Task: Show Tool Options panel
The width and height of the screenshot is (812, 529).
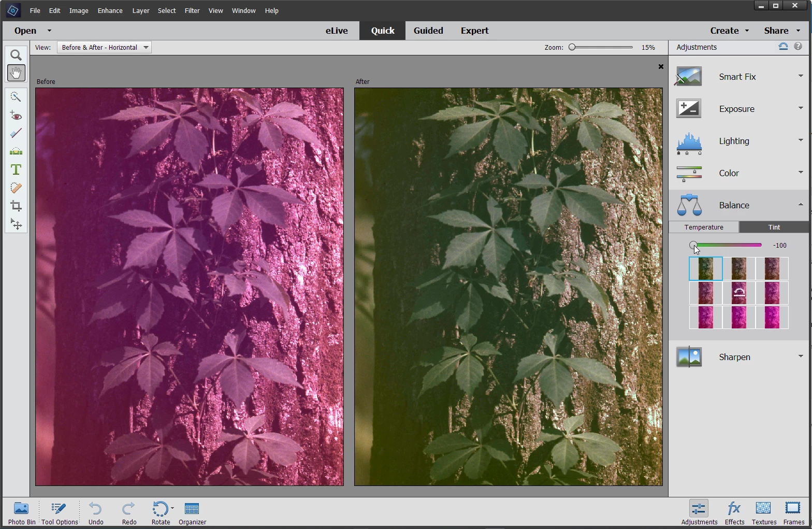Action: click(60, 513)
